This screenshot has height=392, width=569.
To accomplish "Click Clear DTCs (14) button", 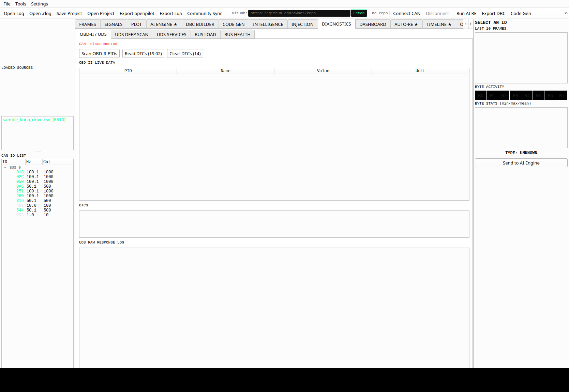I will [185, 53].
